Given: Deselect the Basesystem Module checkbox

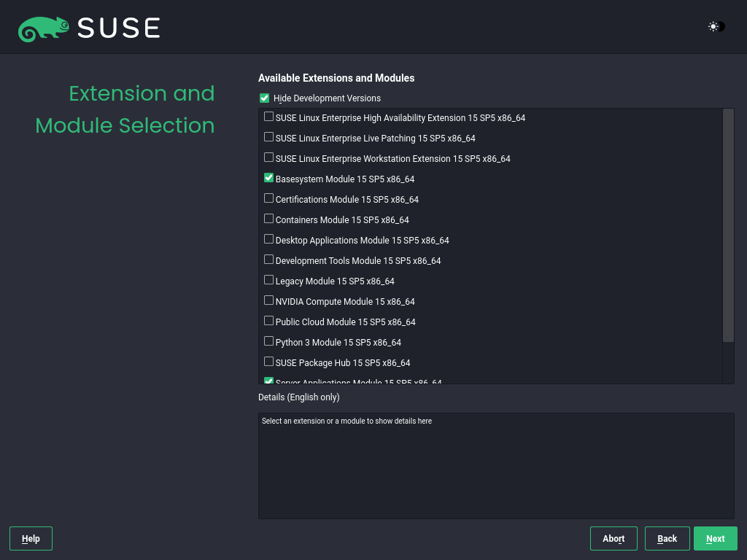Looking at the screenshot, I should [268, 177].
